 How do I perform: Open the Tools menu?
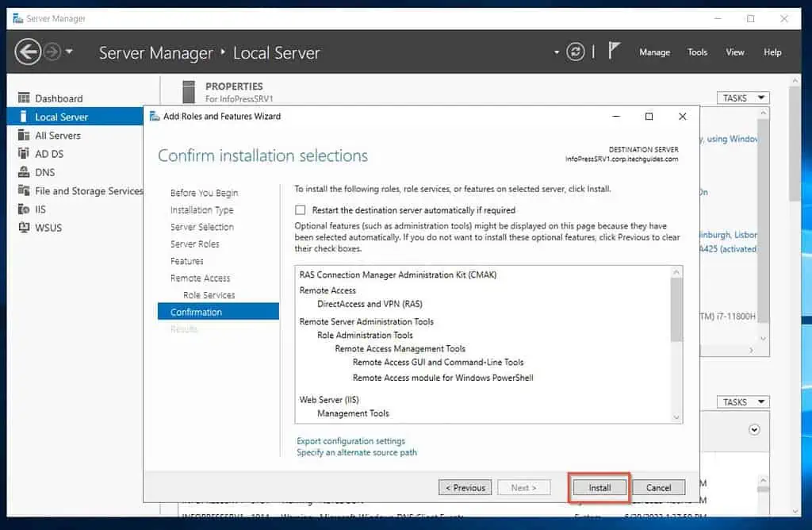(697, 52)
